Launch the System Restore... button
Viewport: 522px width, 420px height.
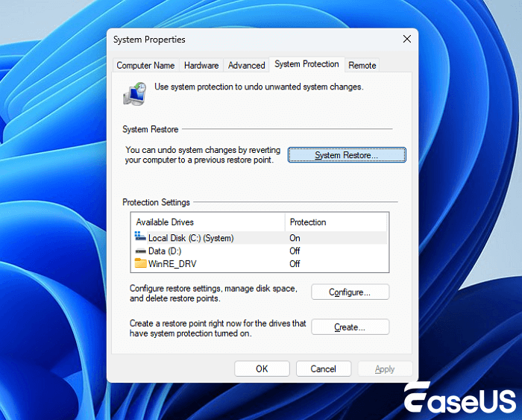pos(347,155)
